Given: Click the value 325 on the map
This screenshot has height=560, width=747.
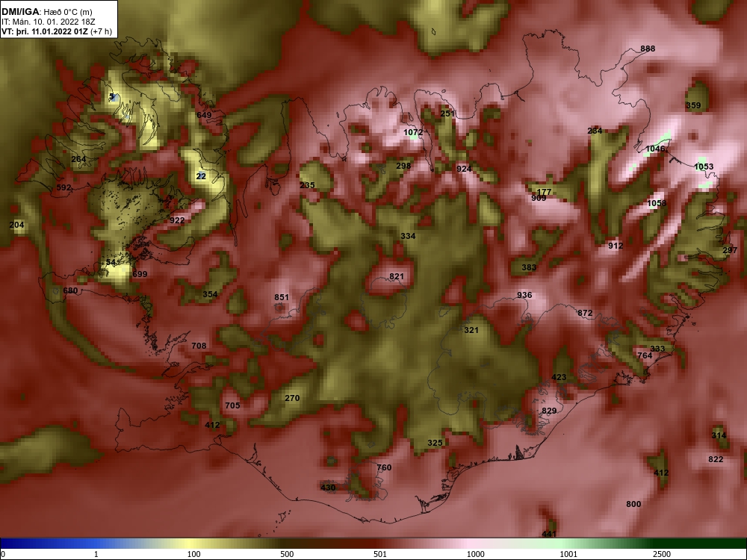Looking at the screenshot, I should (x=435, y=443).
